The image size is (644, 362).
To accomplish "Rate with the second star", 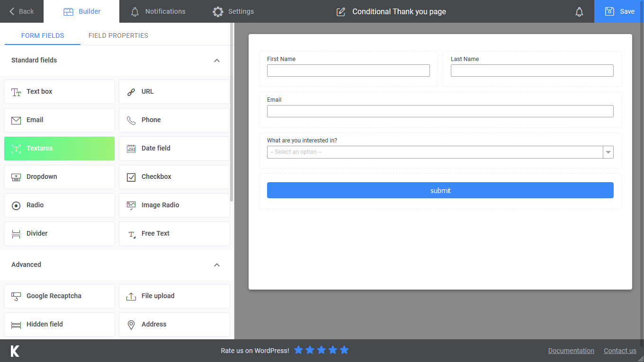I will click(x=310, y=350).
